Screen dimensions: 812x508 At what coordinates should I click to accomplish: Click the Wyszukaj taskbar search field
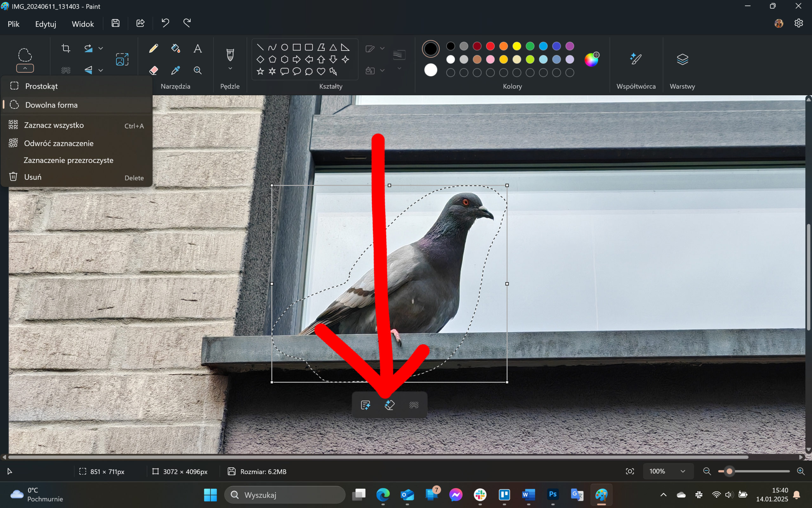click(285, 495)
